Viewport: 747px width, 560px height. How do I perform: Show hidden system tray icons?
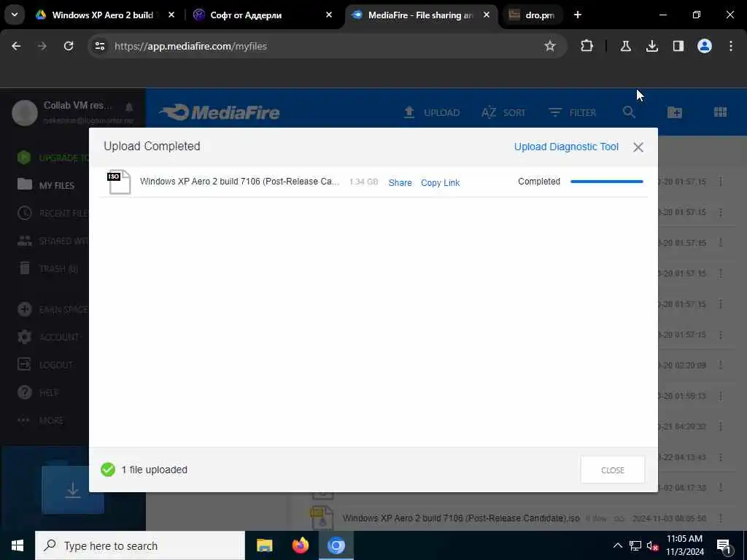coord(617,545)
